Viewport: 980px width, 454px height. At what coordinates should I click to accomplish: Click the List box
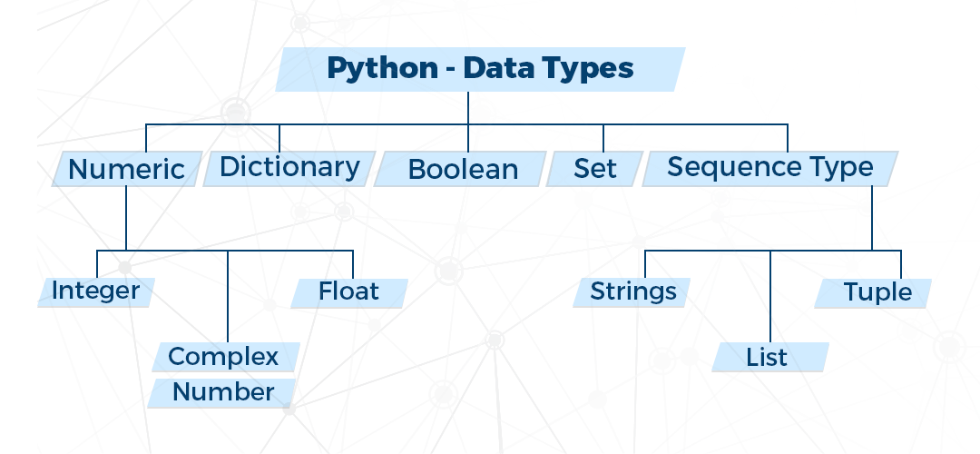point(769,357)
